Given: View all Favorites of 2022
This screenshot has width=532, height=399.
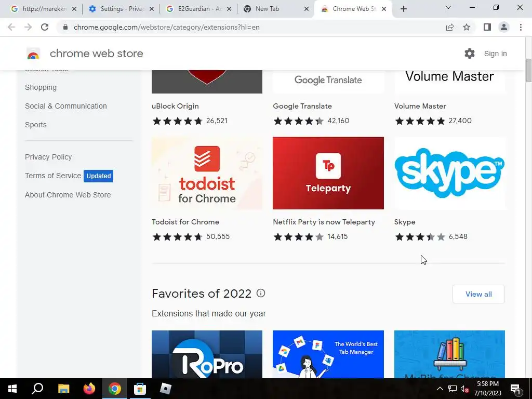Looking at the screenshot, I should click(478, 294).
